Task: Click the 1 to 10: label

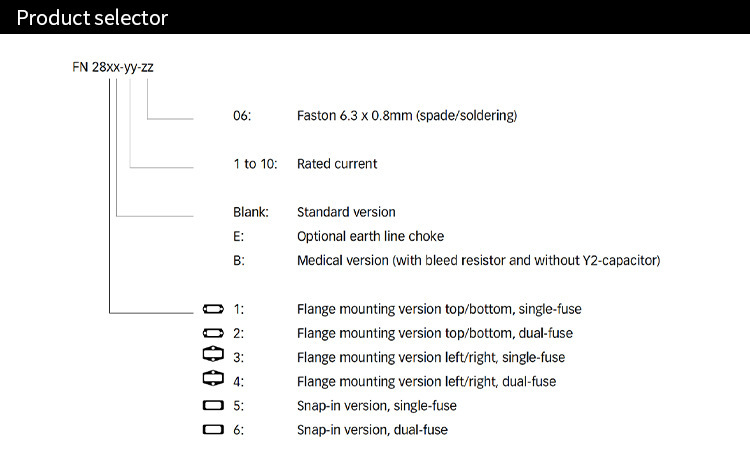Action: pos(255,164)
